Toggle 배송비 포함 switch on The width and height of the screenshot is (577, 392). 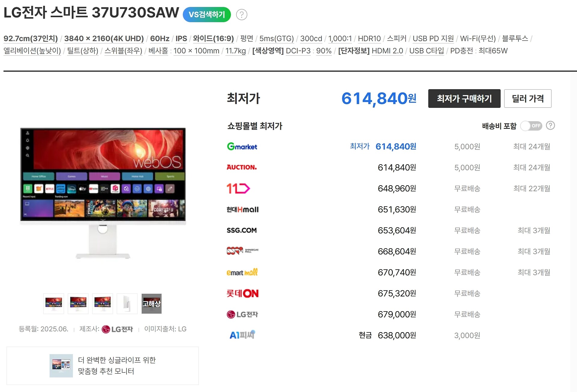tap(531, 126)
